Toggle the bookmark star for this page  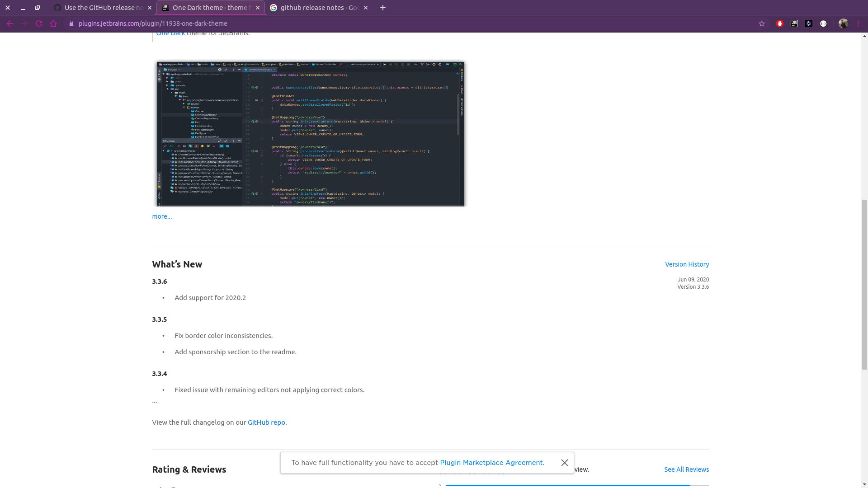(x=761, y=23)
